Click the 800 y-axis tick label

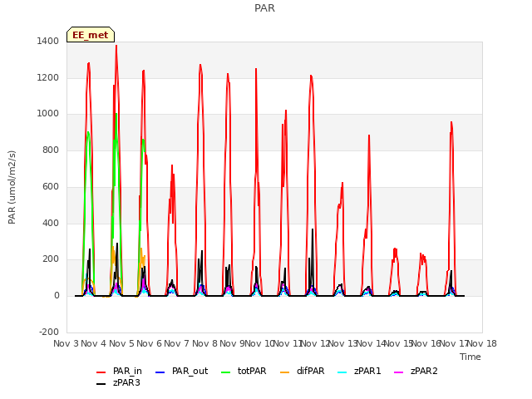[x=51, y=150]
